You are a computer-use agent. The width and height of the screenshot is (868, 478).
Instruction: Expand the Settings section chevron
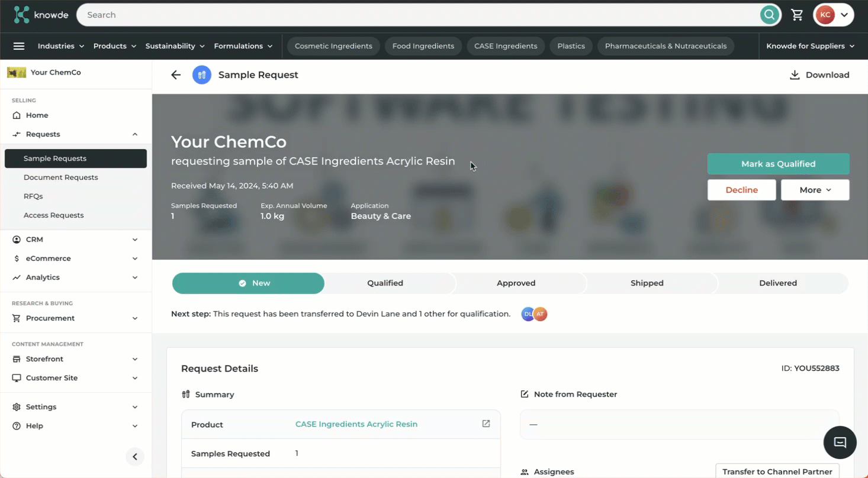(135, 407)
